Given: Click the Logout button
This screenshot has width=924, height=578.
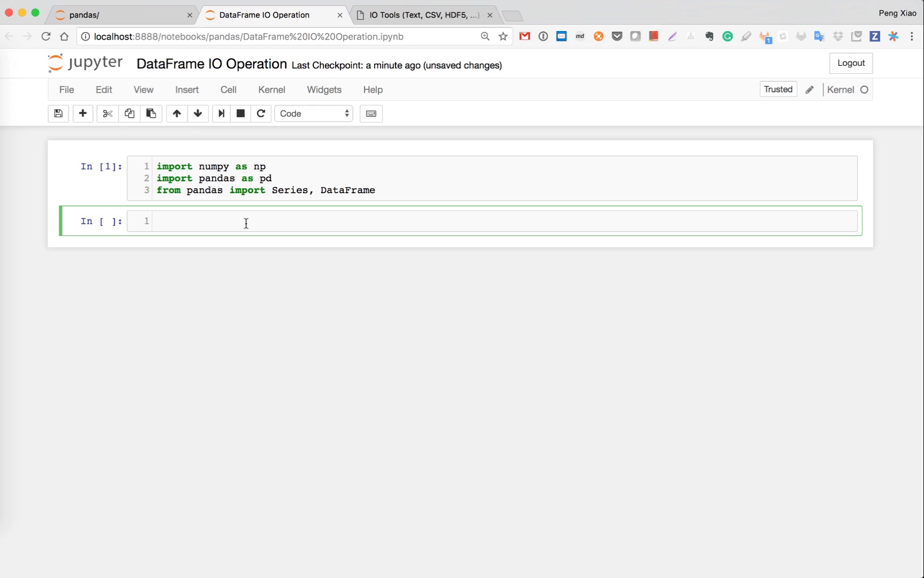Looking at the screenshot, I should pos(851,63).
